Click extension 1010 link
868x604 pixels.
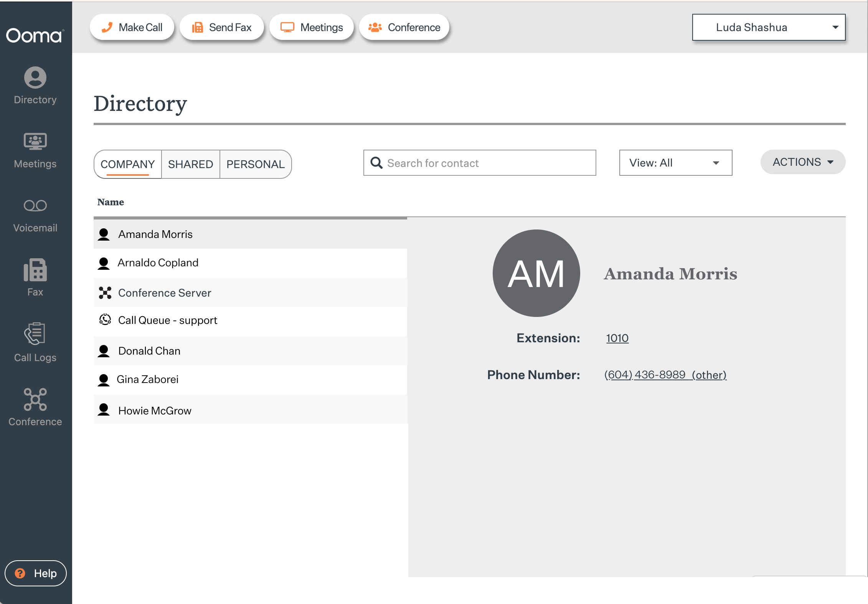pyautogui.click(x=617, y=338)
